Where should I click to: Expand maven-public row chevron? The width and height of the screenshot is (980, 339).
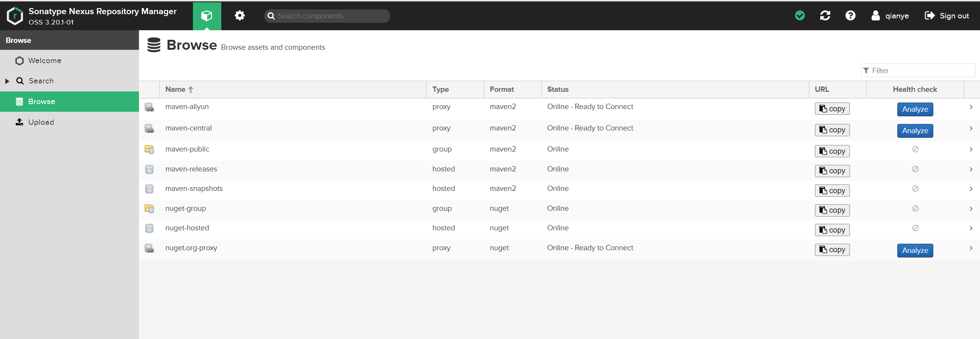[971, 150]
